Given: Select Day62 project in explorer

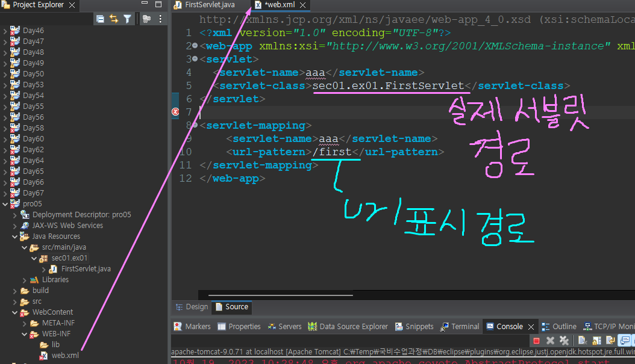Looking at the screenshot, I should [33, 150].
